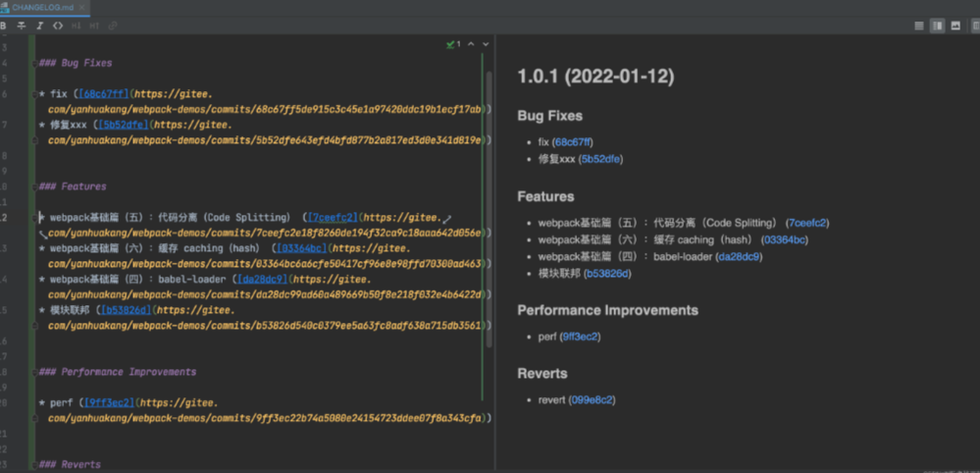Click the 'Reverts' heading in the preview
The width and height of the screenshot is (980, 473).
click(x=542, y=374)
